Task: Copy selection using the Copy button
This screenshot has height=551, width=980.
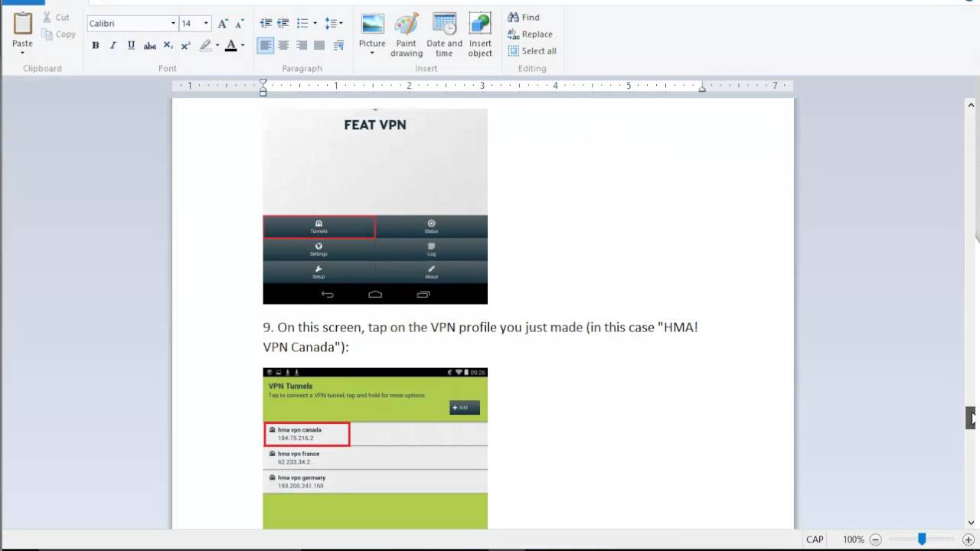Action: pos(59,34)
